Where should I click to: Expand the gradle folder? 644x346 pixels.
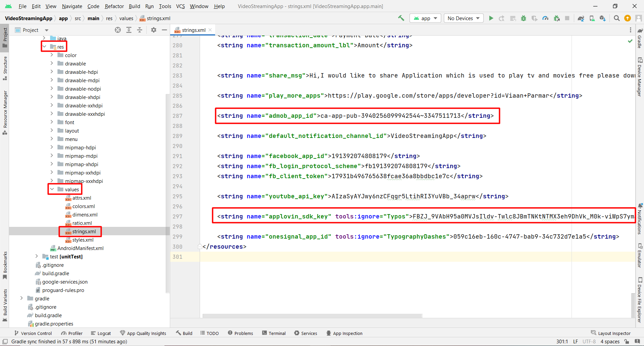(x=21, y=298)
